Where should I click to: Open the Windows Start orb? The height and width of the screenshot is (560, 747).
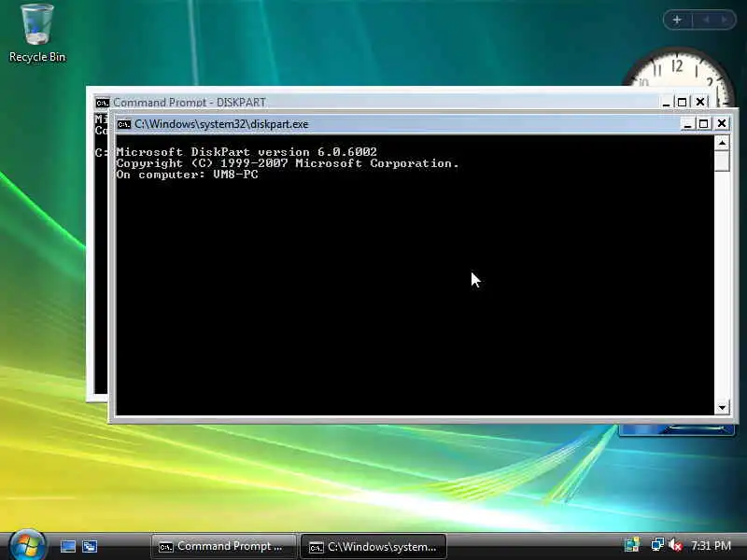pos(27,545)
